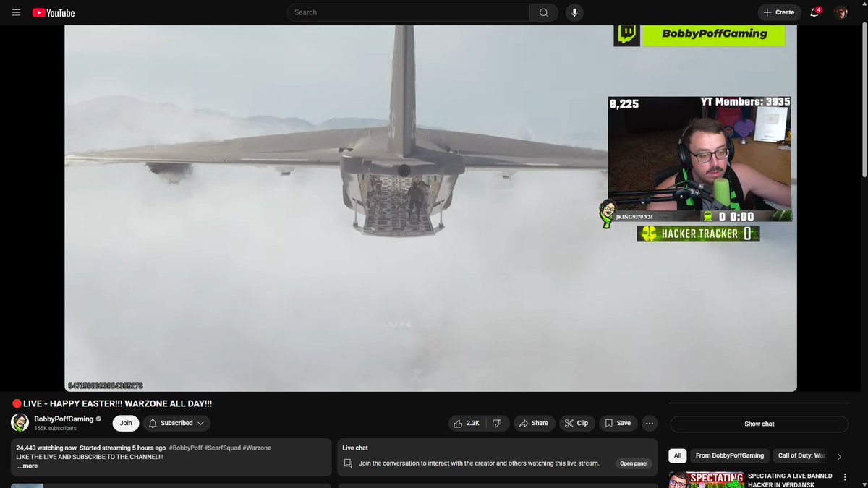Click the right chevron to reveal more filter chips

tap(841, 455)
